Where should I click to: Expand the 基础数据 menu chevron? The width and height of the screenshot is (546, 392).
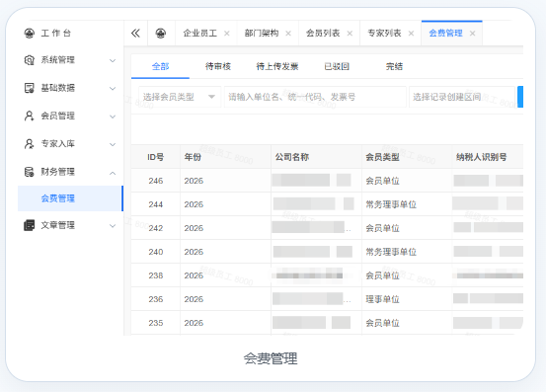(113, 89)
